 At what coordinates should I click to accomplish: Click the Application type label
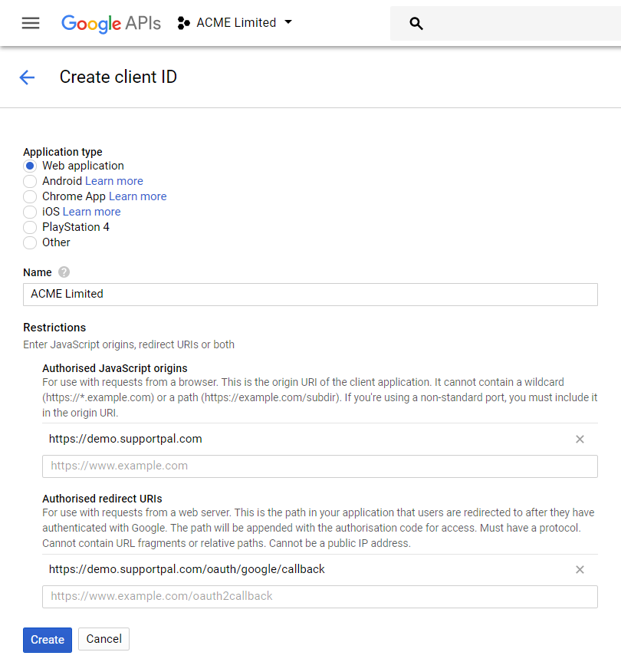click(63, 152)
